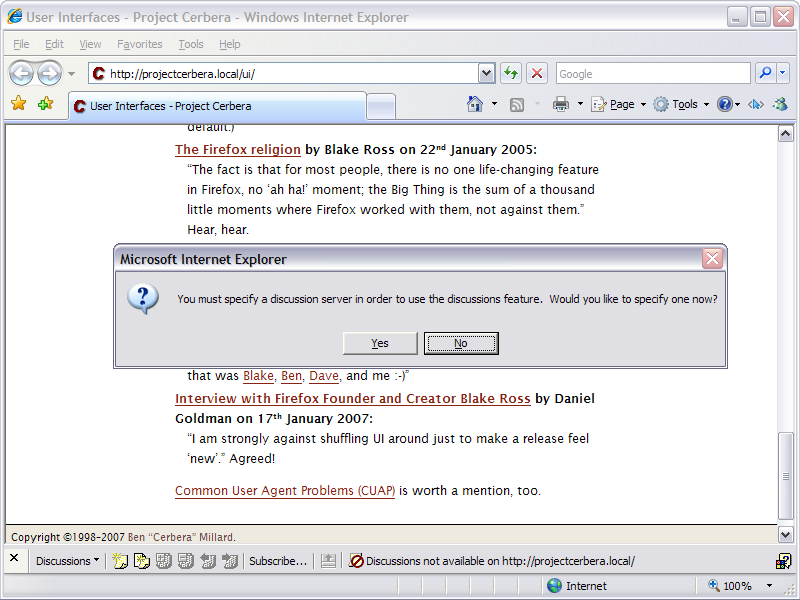This screenshot has height=600, width=800.
Task: Close the Discussions toolbar with X
Action: pos(15,560)
